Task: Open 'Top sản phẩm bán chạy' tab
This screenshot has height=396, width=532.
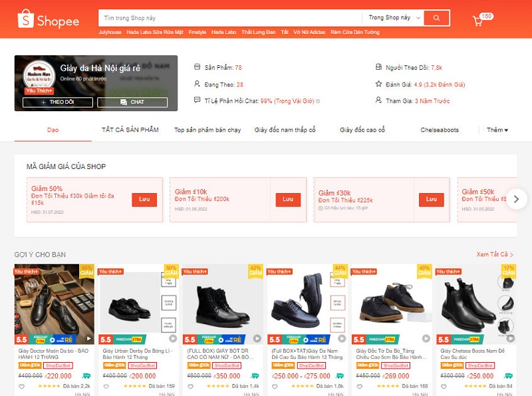Action: click(207, 130)
